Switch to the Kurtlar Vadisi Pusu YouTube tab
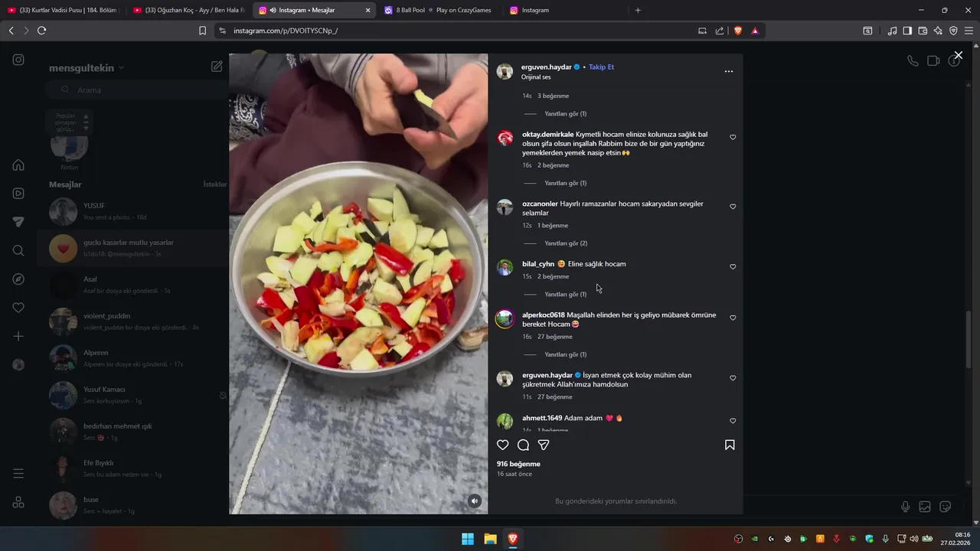This screenshot has height=551, width=980. [63, 10]
